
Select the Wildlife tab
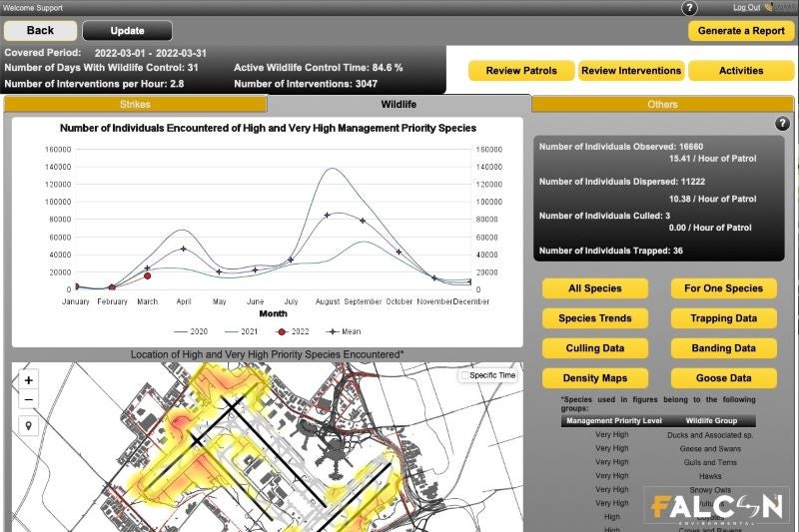tap(399, 104)
